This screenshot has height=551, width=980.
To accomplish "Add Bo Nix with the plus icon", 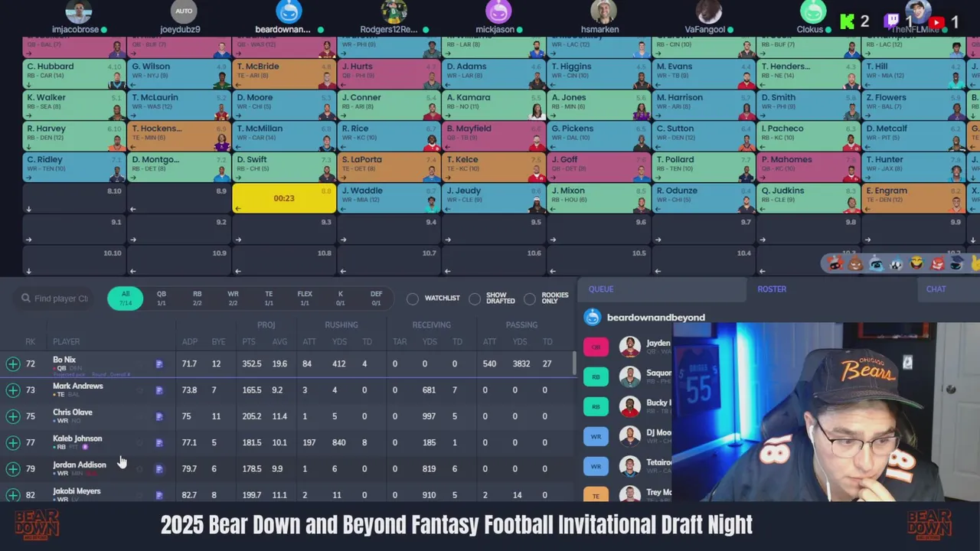I will [13, 364].
